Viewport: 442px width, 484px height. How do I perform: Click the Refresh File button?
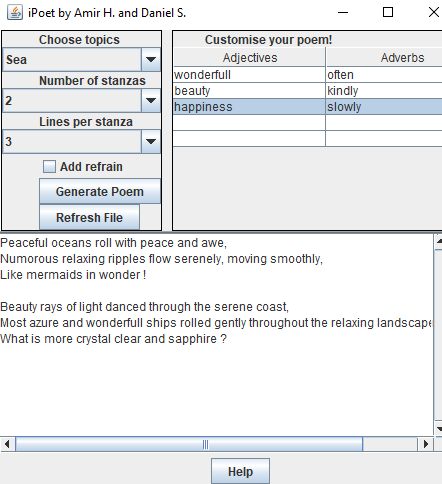[x=89, y=217]
